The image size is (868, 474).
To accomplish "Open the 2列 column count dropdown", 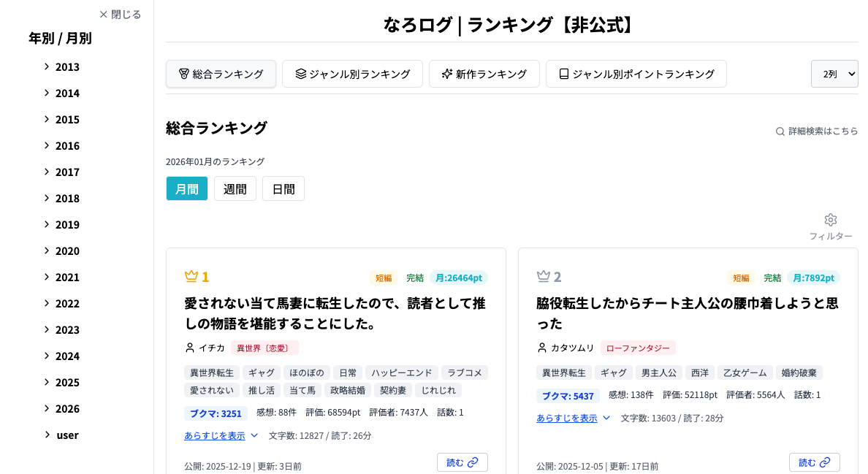I will pyautogui.click(x=834, y=74).
